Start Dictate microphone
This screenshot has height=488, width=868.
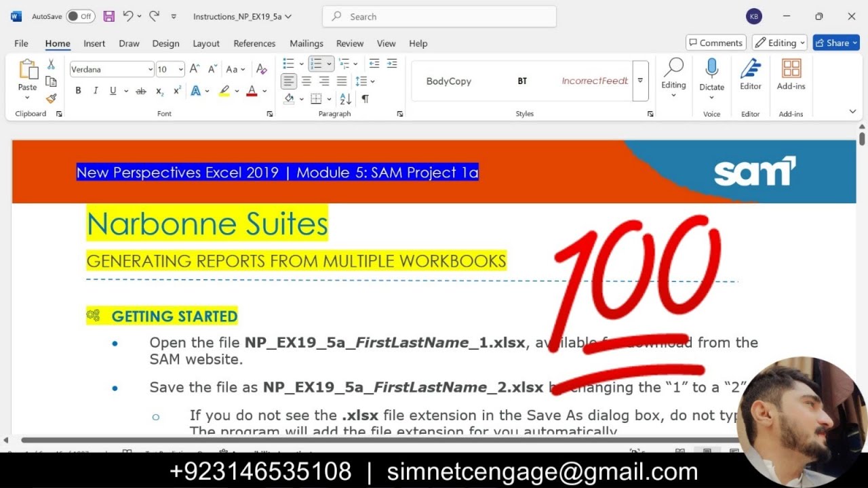pos(711,75)
